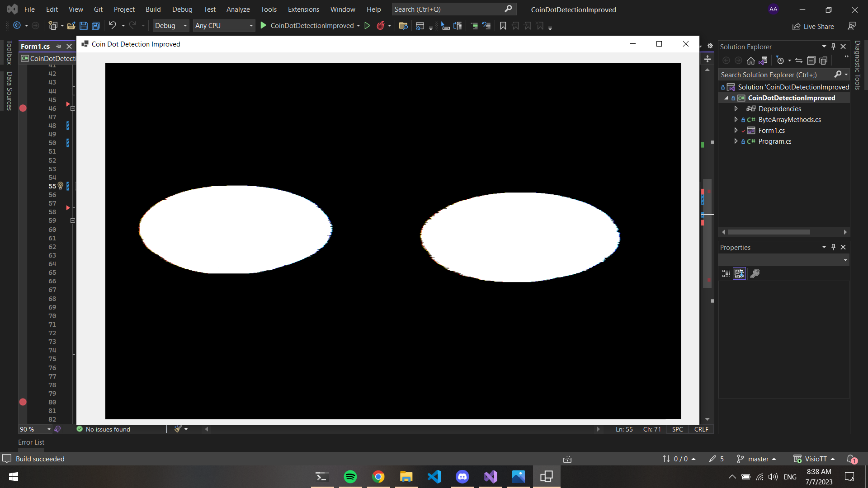The height and width of the screenshot is (488, 868).
Task: Open Spotify from the taskbar
Action: point(350,477)
